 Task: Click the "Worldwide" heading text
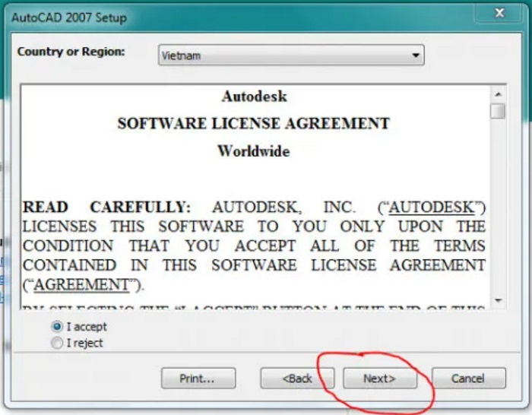click(254, 151)
